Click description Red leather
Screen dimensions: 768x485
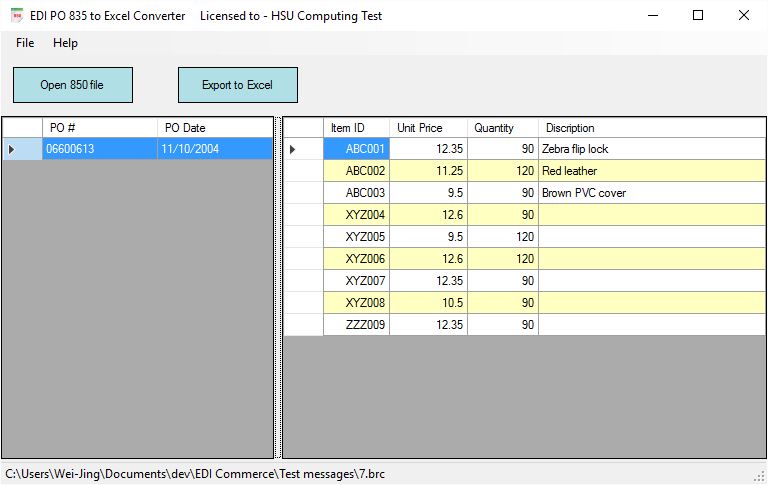pos(652,171)
